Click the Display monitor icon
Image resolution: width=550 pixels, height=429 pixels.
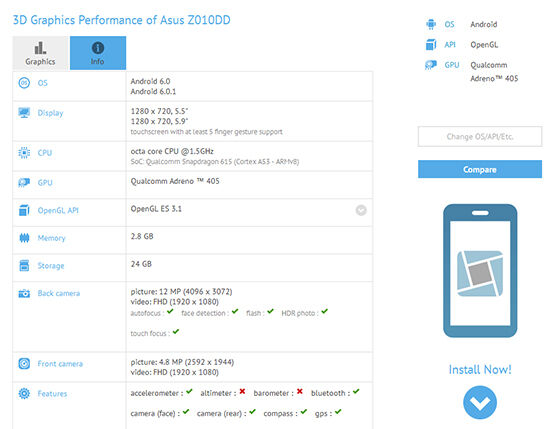pos(24,113)
